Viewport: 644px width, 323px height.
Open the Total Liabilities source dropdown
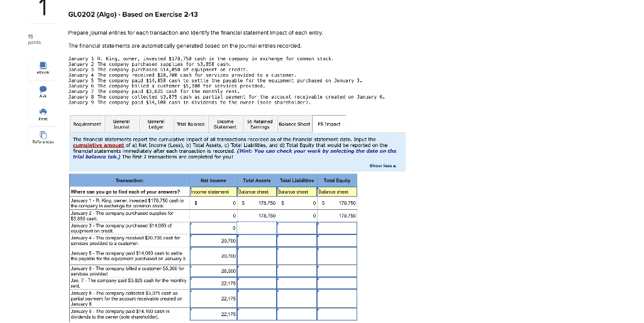click(297, 192)
